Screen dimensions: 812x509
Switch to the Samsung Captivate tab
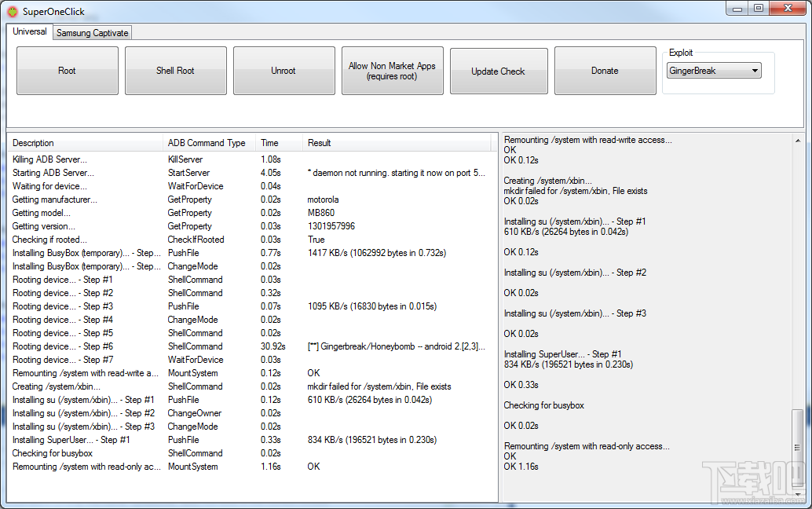[x=92, y=33]
